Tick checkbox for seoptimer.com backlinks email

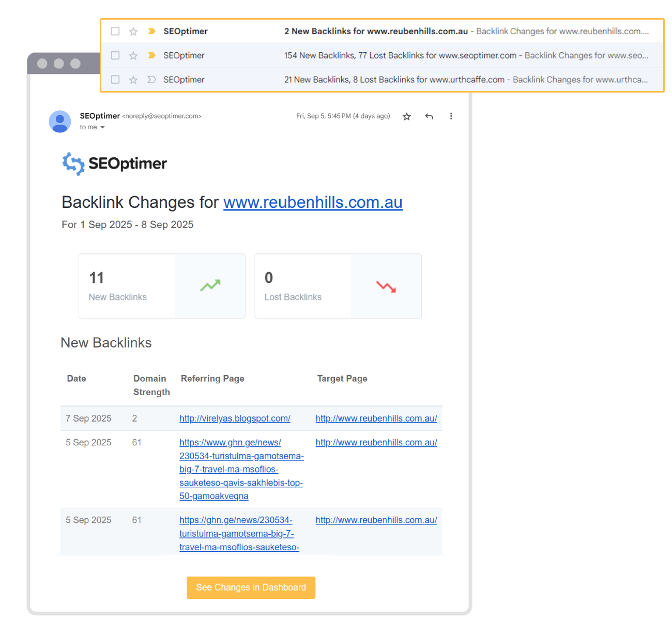tap(115, 55)
